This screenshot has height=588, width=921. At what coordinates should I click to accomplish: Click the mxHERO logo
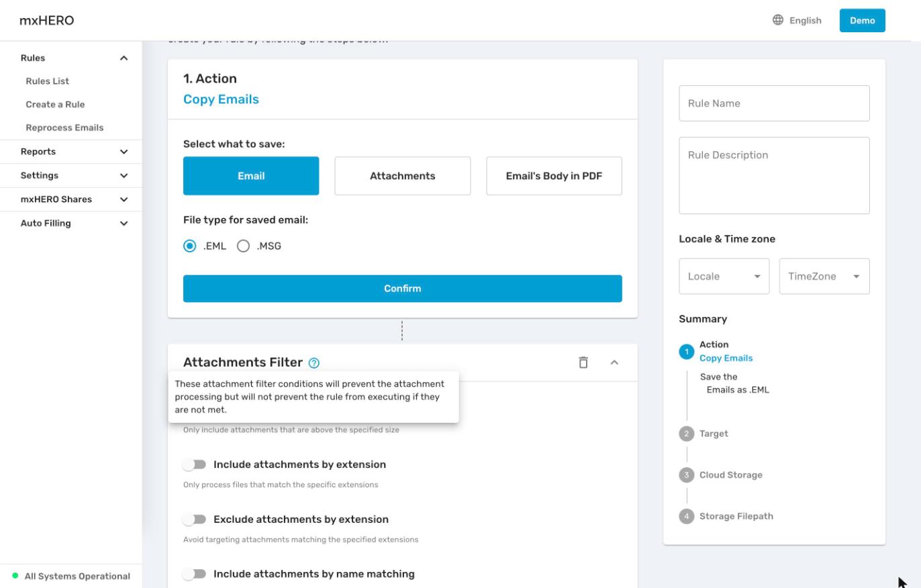coord(47,21)
